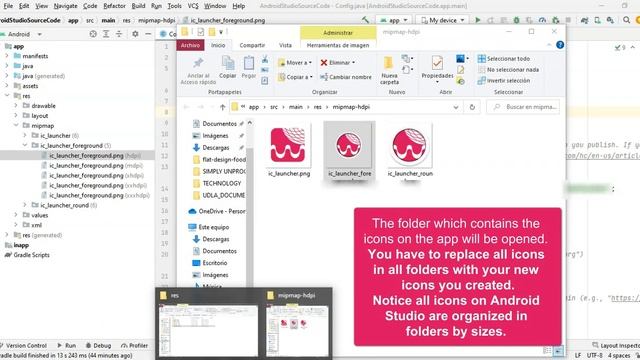Open the app run configuration dropdown
Viewport: 640px width, 360px height.
[x=394, y=20]
